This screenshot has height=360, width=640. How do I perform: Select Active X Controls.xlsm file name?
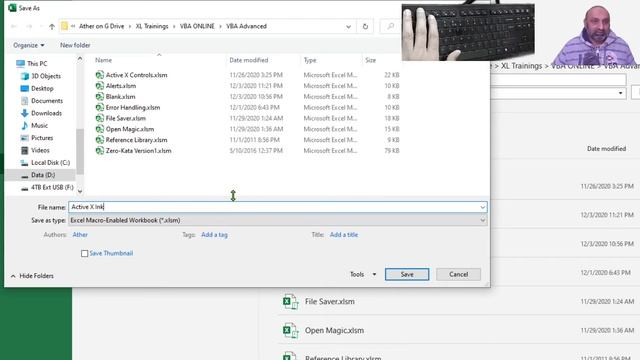click(136, 75)
